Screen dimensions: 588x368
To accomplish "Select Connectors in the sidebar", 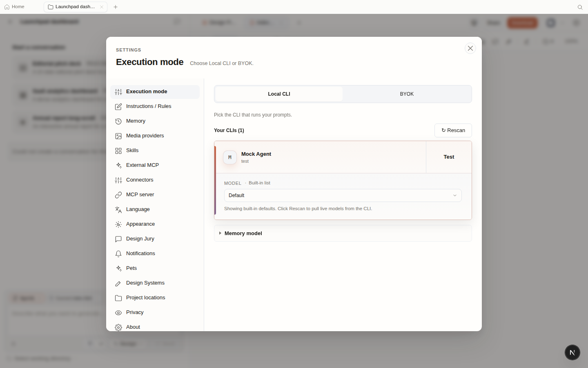I will pos(155,180).
